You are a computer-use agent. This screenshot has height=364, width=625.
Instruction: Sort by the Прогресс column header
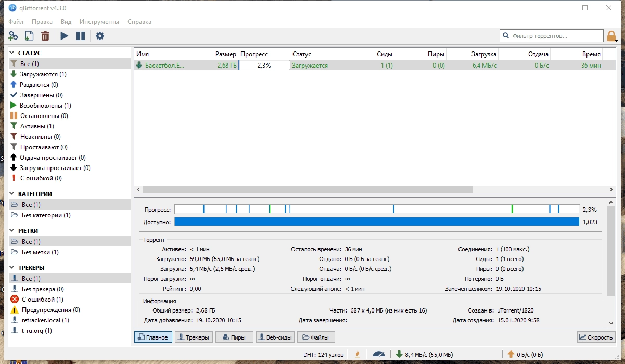tap(264, 54)
